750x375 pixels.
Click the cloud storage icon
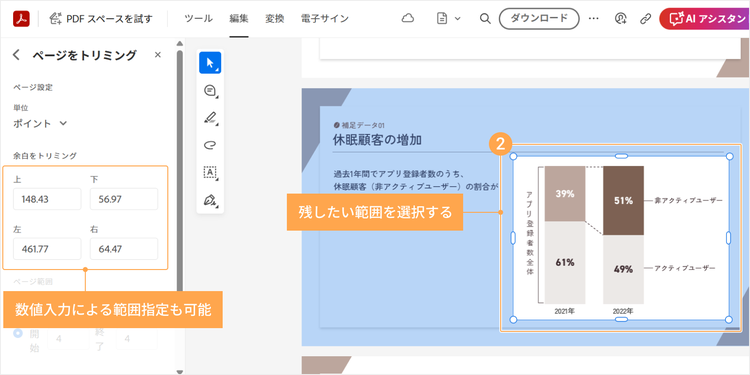[408, 19]
